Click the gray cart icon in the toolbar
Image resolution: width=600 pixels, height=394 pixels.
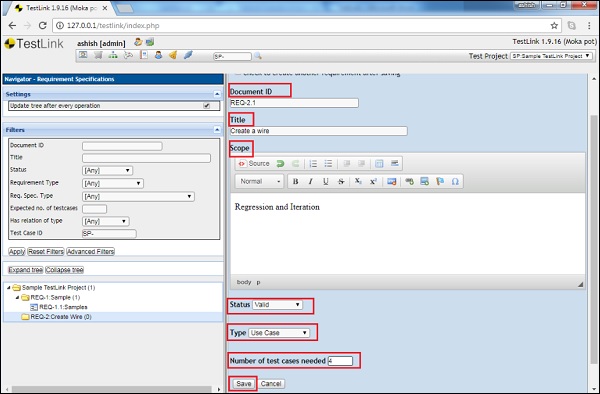pyautogui.click(x=98, y=55)
